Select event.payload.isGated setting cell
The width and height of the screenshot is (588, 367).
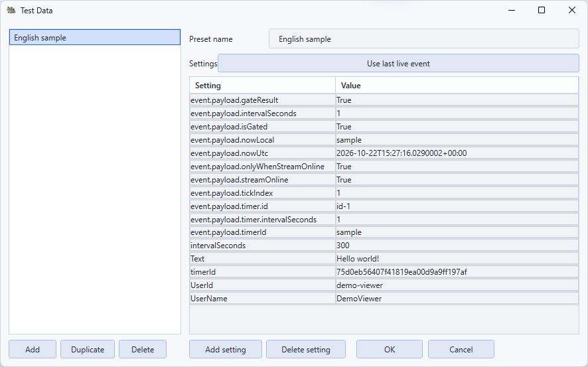(263, 127)
